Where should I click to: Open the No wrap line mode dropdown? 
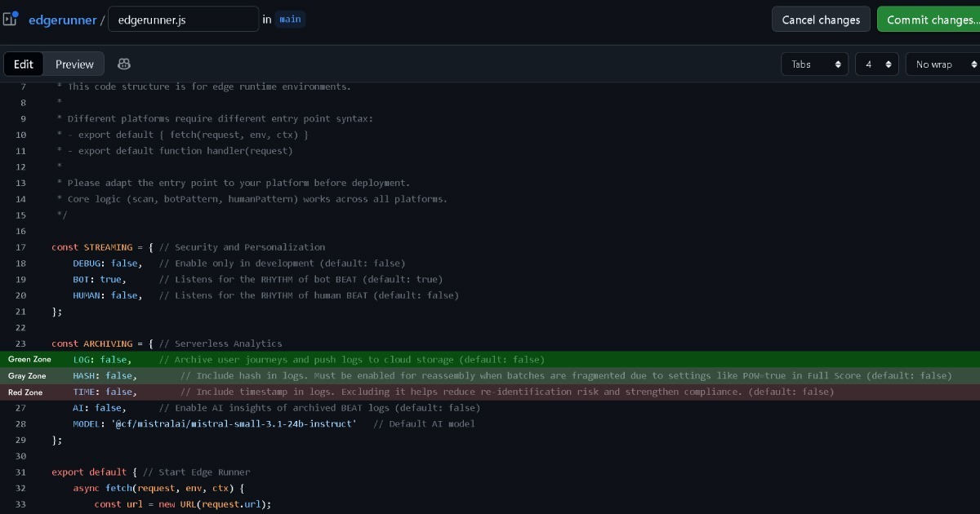point(942,64)
